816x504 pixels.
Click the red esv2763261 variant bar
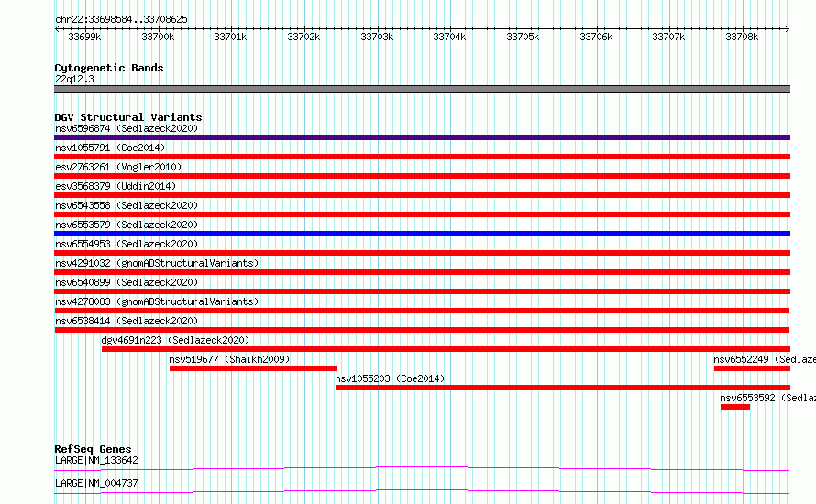[422, 176]
